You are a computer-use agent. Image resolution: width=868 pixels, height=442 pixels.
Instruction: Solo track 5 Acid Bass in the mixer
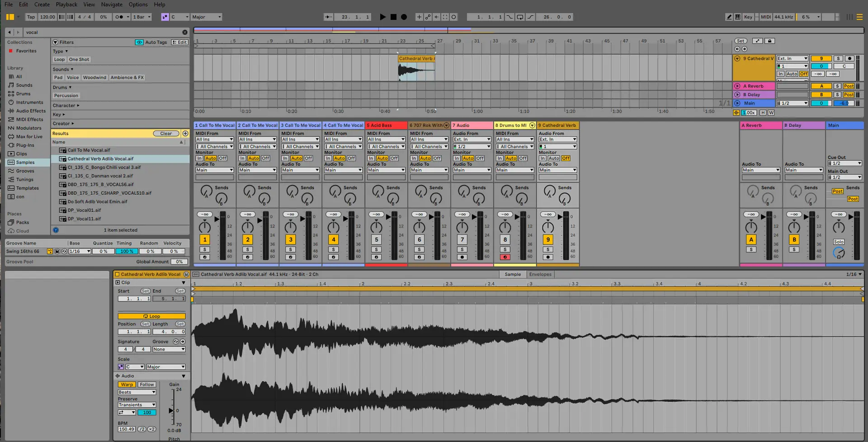tap(376, 249)
